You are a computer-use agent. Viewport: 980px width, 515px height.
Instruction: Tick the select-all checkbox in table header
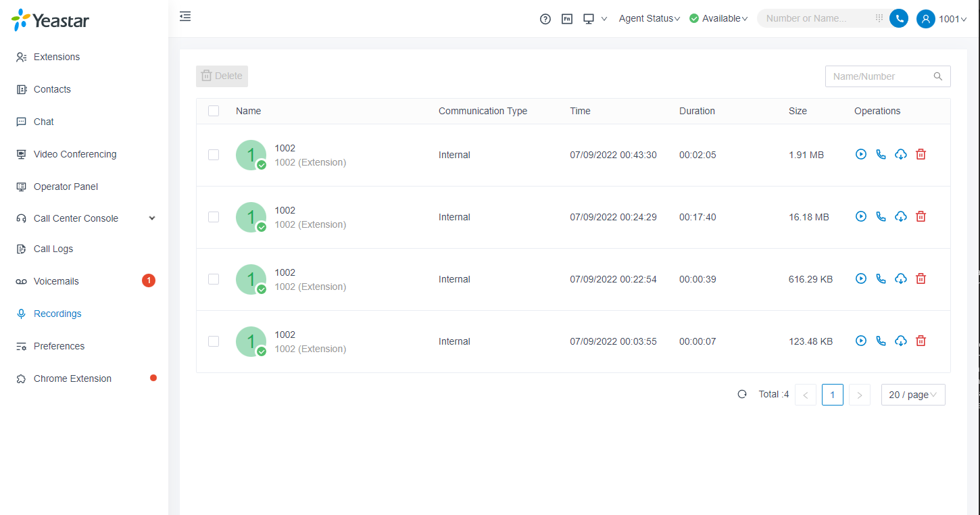[x=214, y=111]
